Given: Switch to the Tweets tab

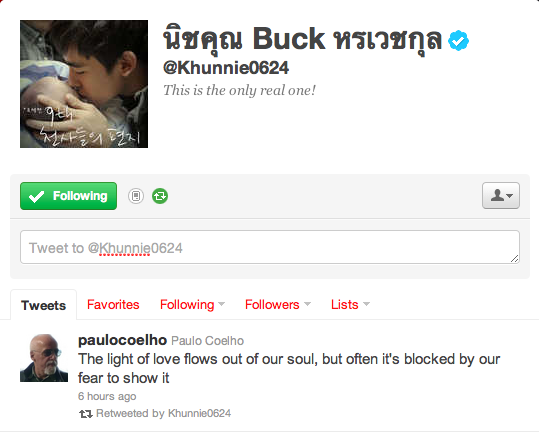Looking at the screenshot, I should click(x=43, y=305).
